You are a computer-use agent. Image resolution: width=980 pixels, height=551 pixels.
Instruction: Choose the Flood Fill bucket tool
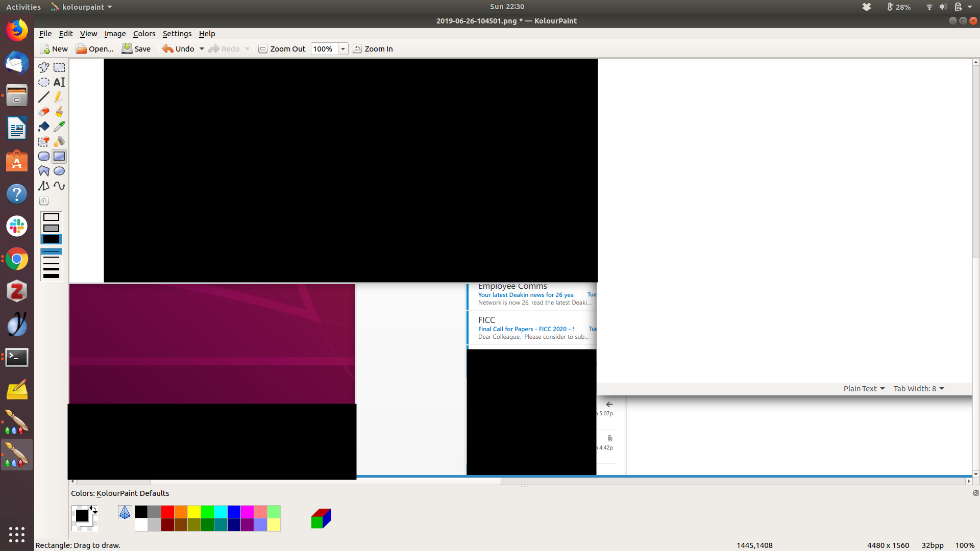coord(44,127)
